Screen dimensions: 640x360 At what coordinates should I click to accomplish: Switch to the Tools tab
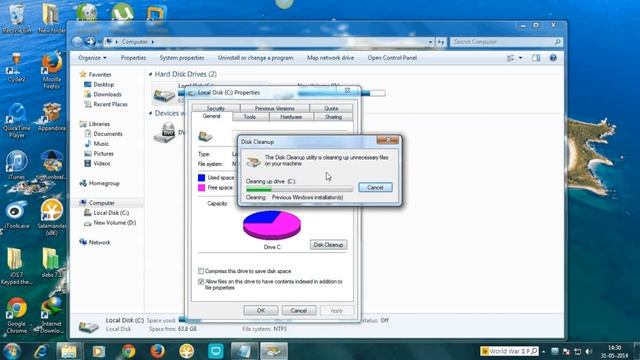click(250, 117)
